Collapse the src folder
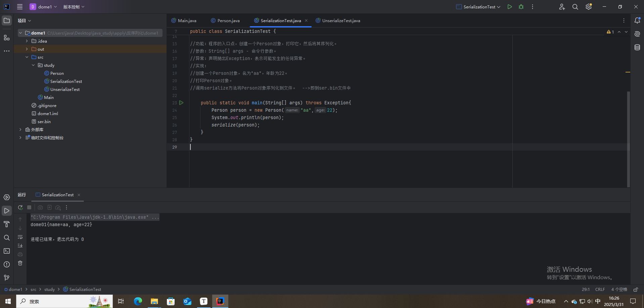Viewport: 644px width, 308px height. coord(27,57)
